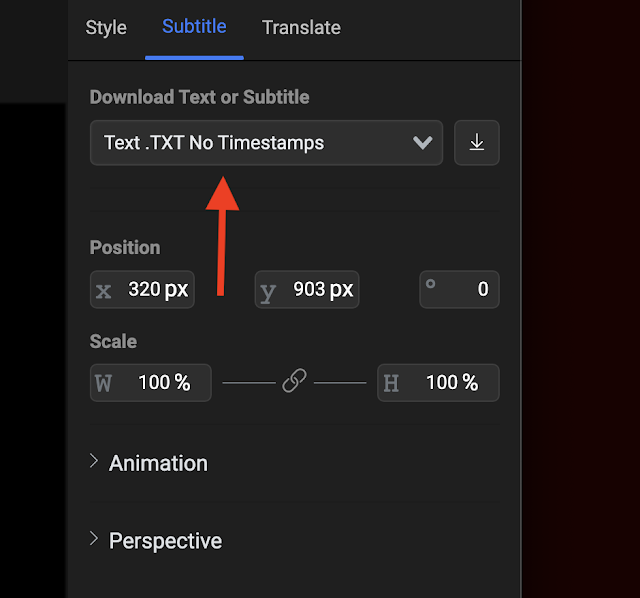
Task: Click the H label icon in Scale
Action: coord(391,383)
